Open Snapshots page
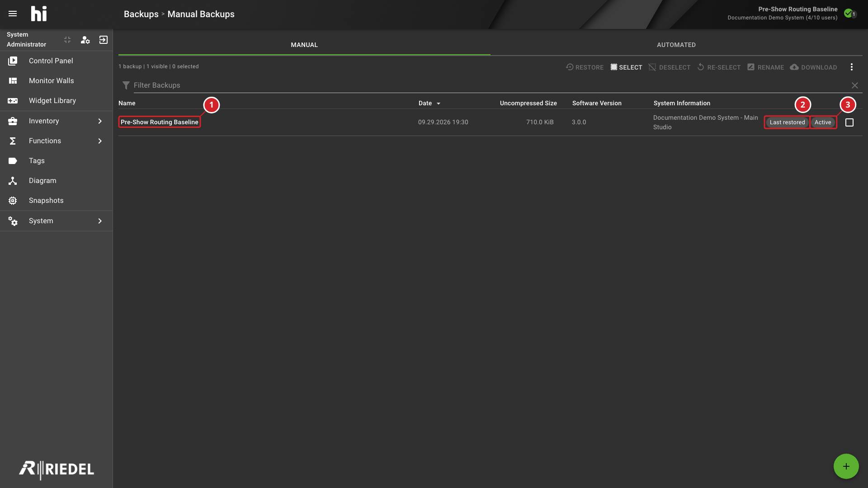 (x=57, y=200)
